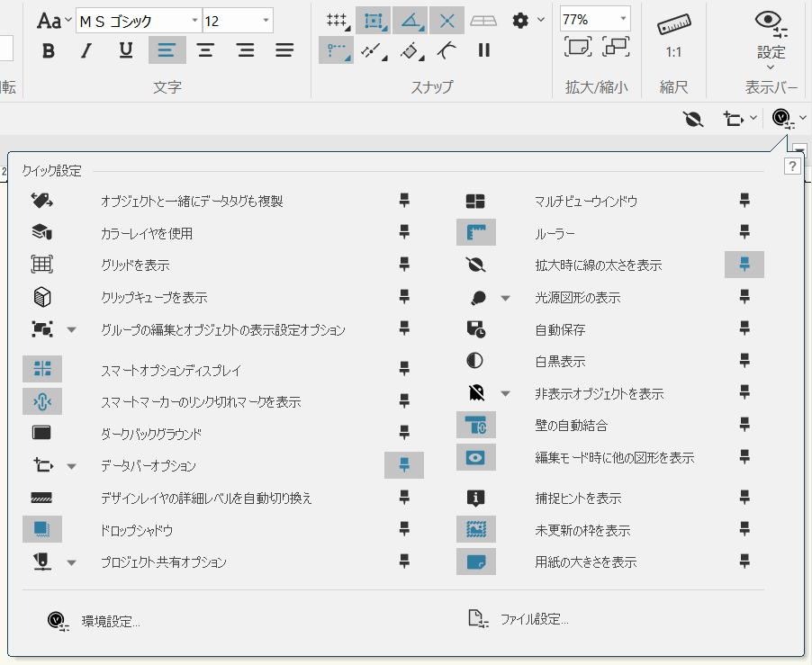Enable the grid display icon
812x665 pixels.
coord(42,265)
